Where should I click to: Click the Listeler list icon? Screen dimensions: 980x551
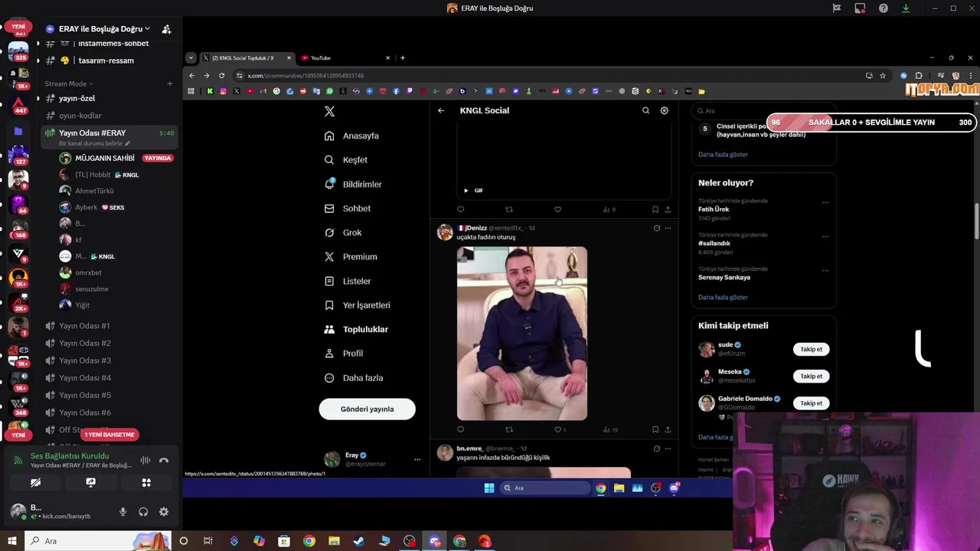tap(329, 281)
